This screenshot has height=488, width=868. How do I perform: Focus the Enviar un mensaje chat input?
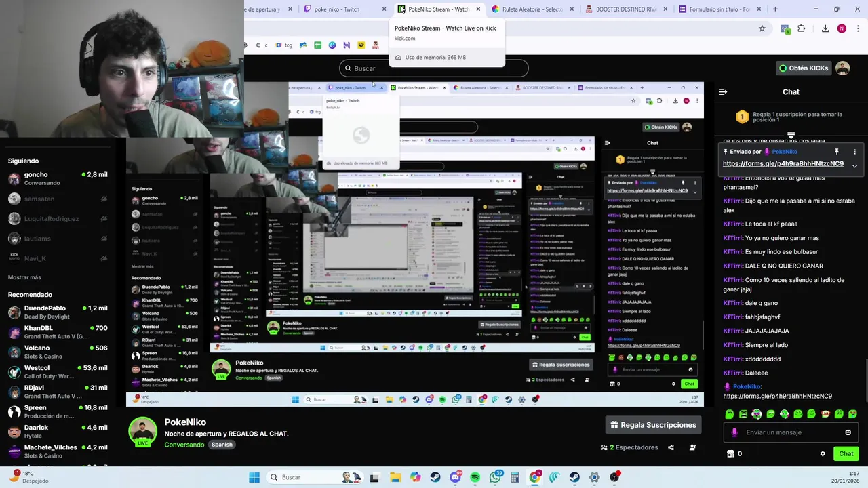791,432
